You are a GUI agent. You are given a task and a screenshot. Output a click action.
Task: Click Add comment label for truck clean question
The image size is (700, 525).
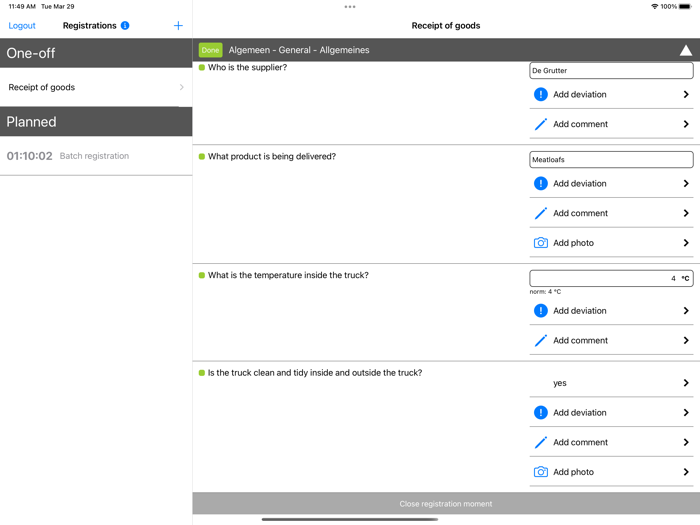(x=580, y=442)
